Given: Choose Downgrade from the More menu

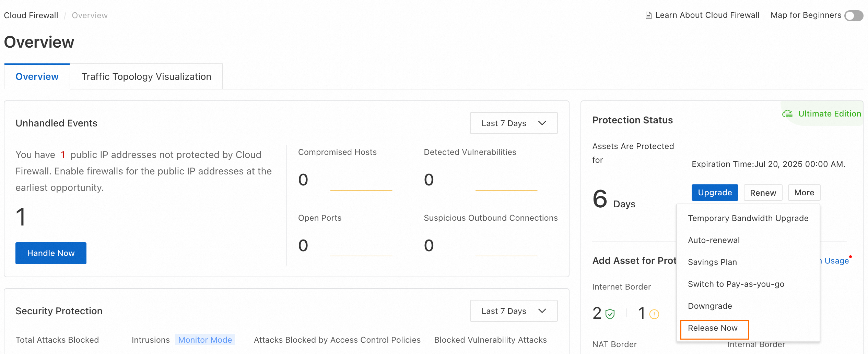Looking at the screenshot, I should (710, 306).
